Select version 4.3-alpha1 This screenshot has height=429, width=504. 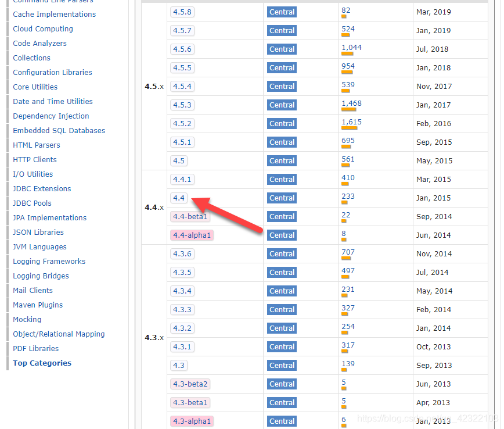pyautogui.click(x=192, y=421)
